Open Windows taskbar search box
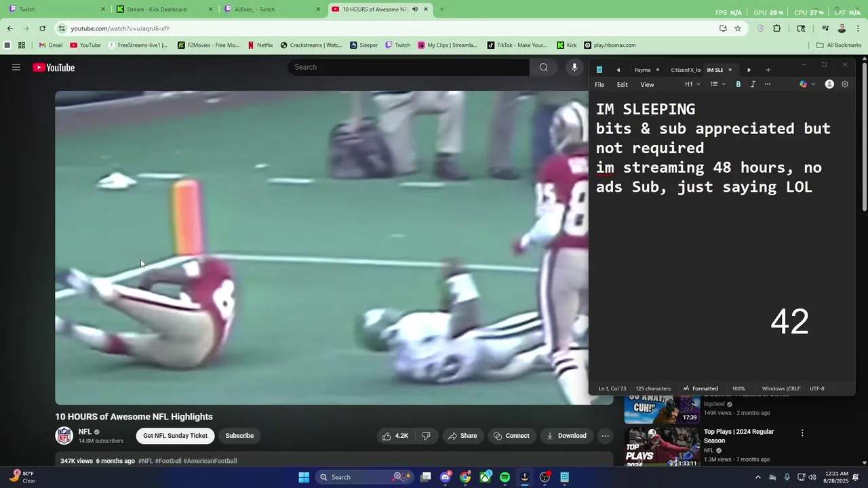 click(x=364, y=477)
